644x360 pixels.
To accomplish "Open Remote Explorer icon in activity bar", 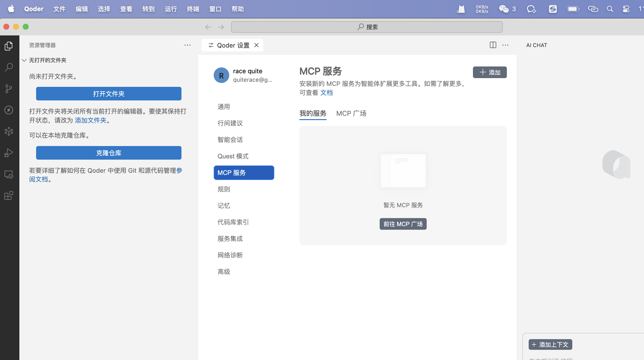I will [x=9, y=174].
